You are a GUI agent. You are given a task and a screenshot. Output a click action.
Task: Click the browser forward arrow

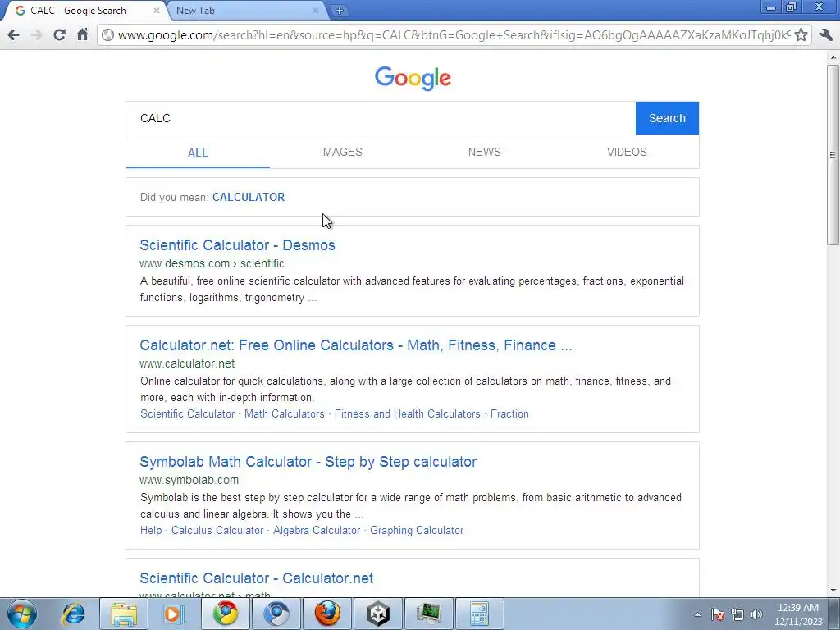tap(36, 34)
